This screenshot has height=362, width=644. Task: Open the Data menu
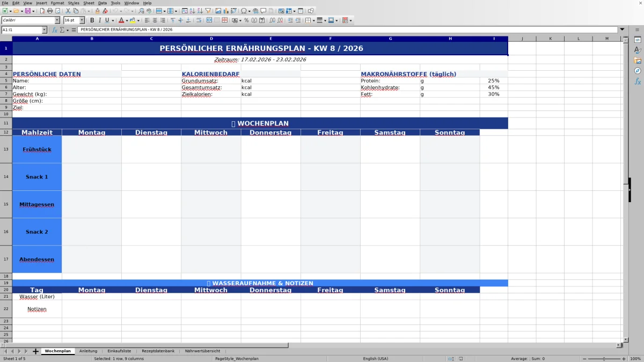[x=102, y=3]
